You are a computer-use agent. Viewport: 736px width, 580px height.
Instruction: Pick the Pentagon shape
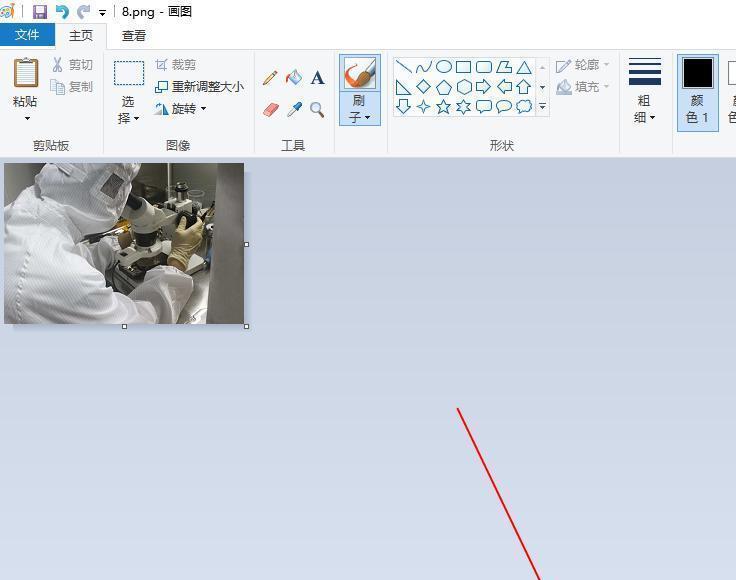click(x=444, y=87)
